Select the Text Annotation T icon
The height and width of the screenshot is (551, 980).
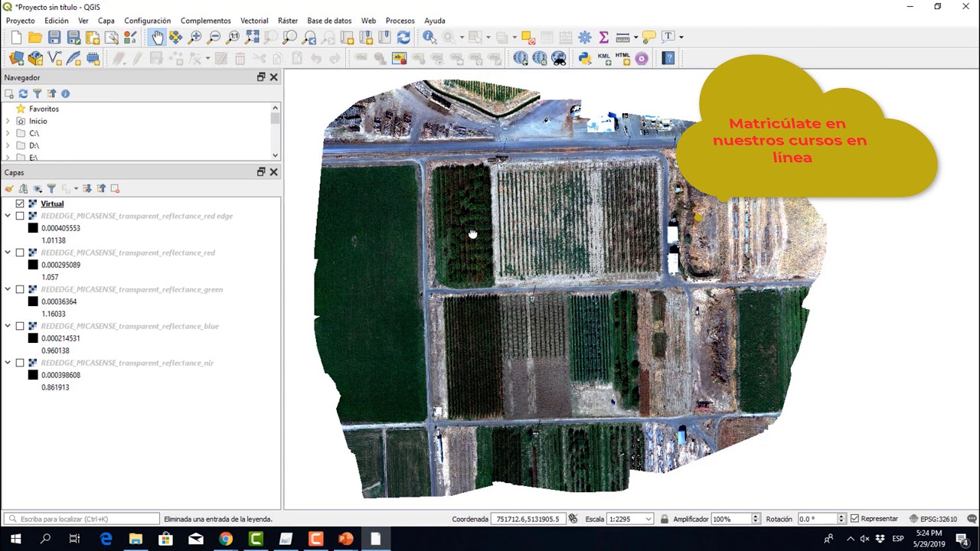pos(668,37)
